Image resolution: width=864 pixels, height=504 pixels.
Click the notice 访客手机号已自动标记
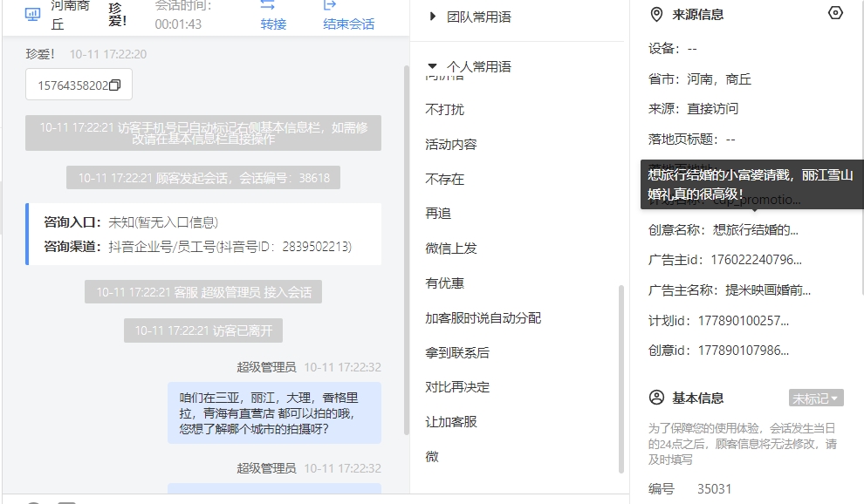(x=203, y=133)
